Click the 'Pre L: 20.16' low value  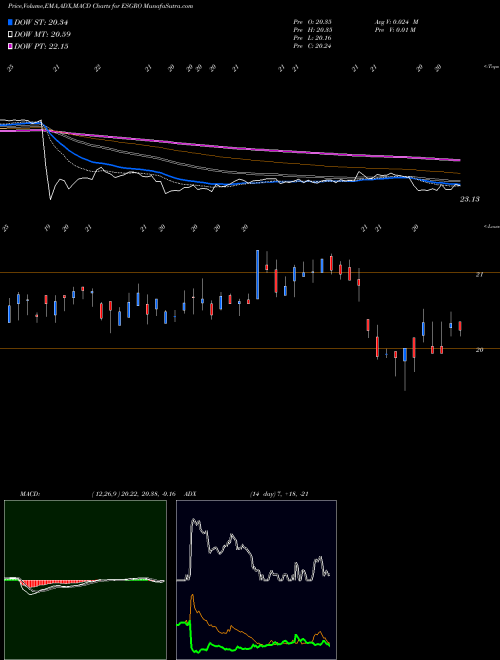click(312, 38)
